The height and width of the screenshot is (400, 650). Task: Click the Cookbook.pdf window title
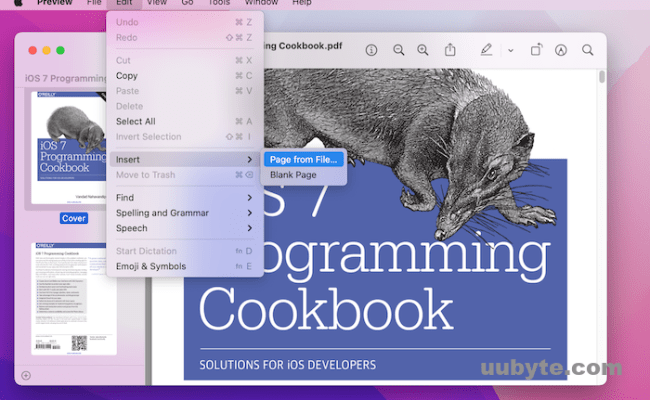pyautogui.click(x=303, y=46)
